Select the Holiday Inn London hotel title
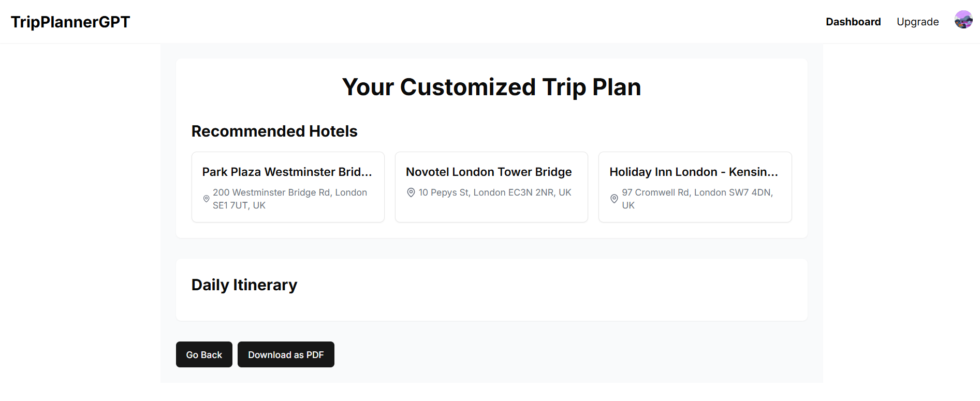980x401 pixels. click(693, 172)
